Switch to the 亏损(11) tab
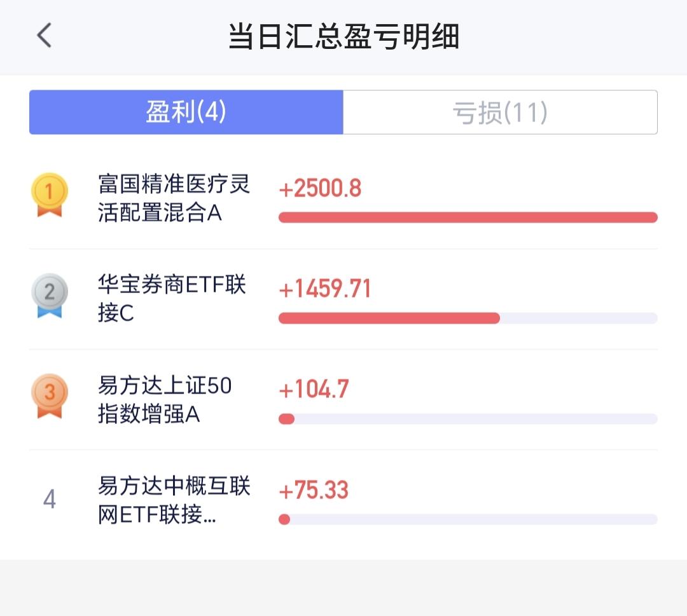 500,112
